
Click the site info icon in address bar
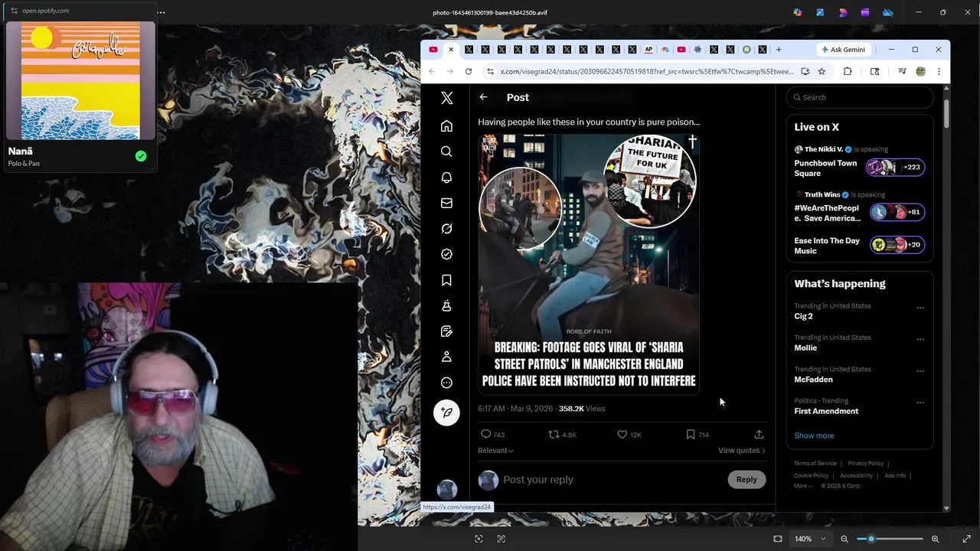[x=490, y=71]
